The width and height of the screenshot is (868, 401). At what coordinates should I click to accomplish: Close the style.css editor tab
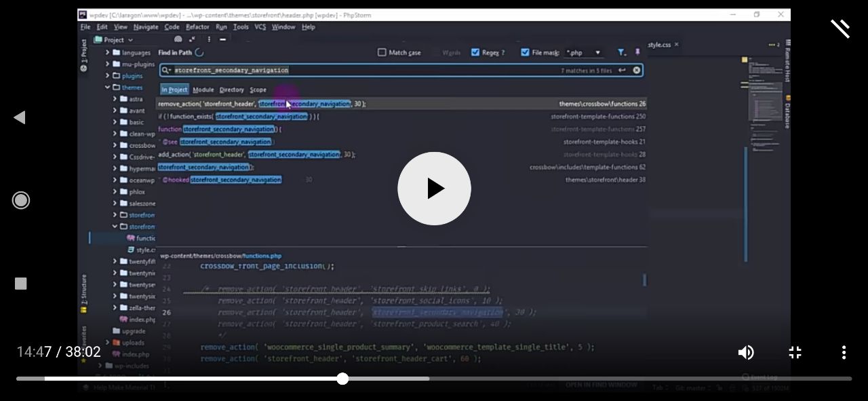pyautogui.click(x=676, y=45)
